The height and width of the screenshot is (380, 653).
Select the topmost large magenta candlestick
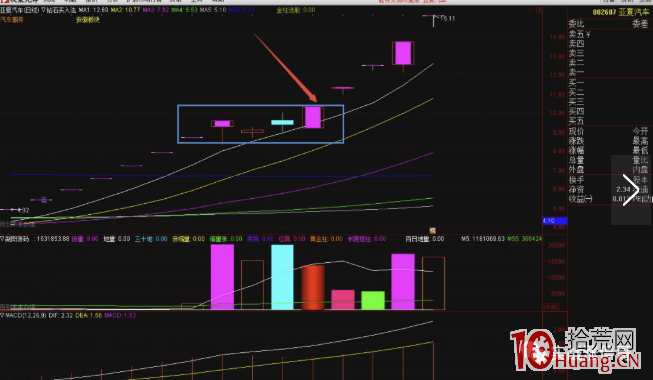pos(403,53)
